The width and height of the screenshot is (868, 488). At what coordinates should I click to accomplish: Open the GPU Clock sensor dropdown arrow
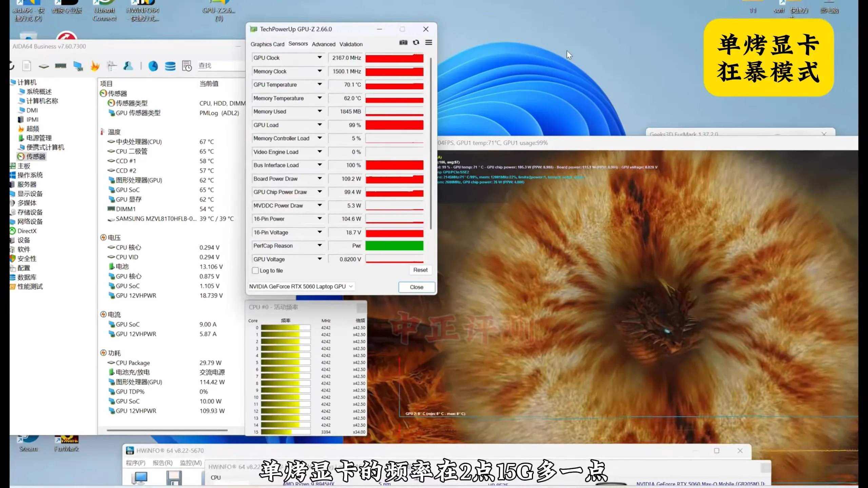click(319, 58)
